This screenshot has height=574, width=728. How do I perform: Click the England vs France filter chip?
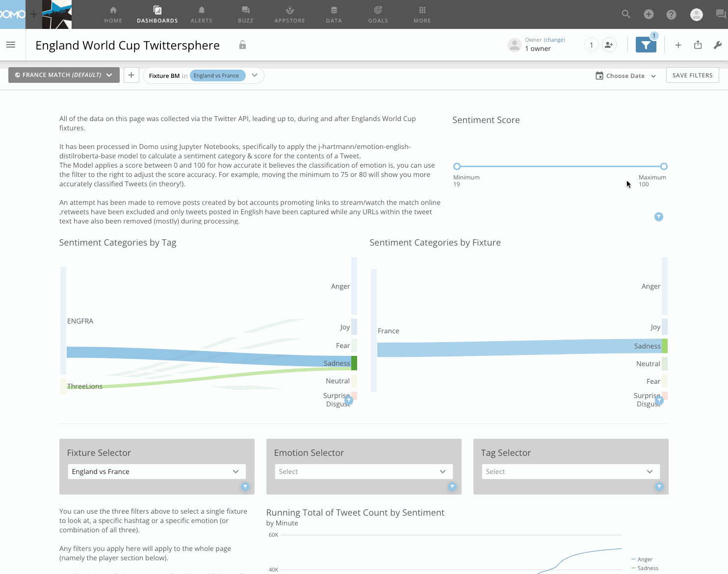[217, 75]
